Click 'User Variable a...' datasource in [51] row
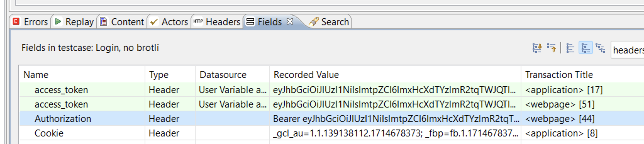This screenshot has width=644, height=144. [232, 104]
